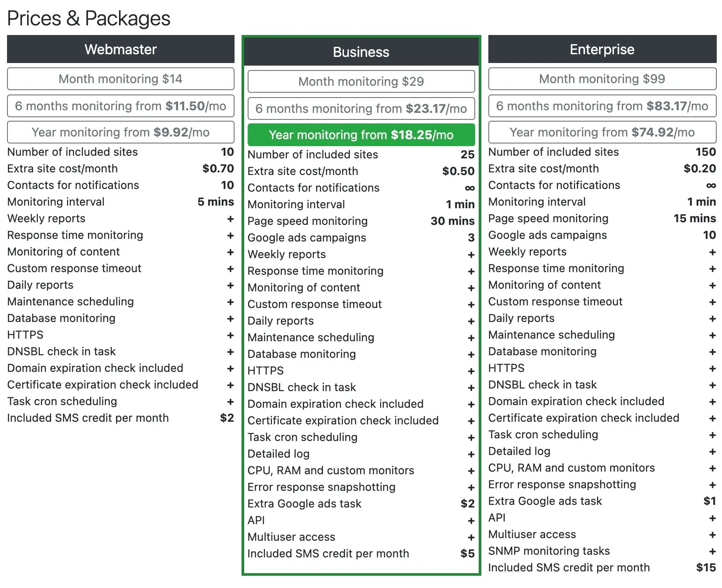Click plus icon for Webmaster Task cron scheduling
Screen dimensions: 722x588
(230, 402)
